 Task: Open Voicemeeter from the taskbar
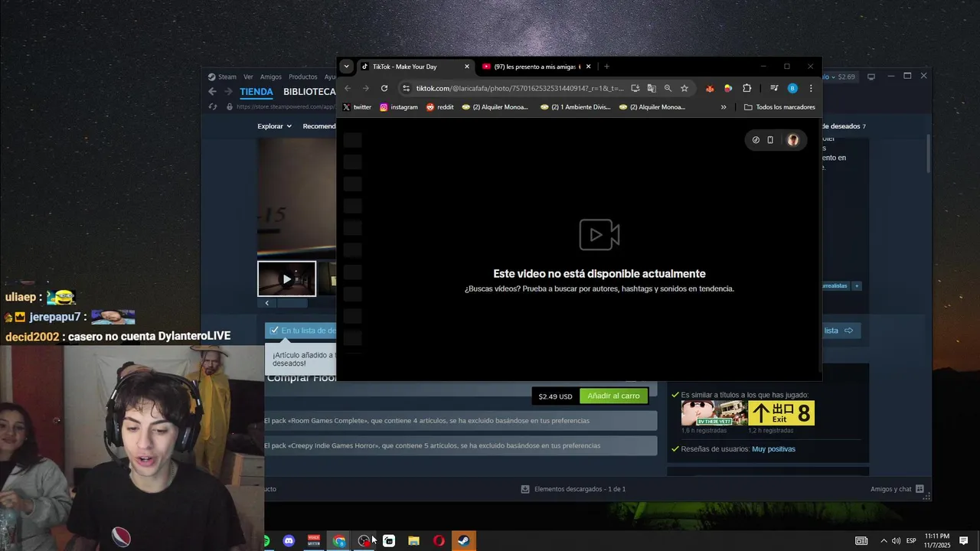click(314, 541)
